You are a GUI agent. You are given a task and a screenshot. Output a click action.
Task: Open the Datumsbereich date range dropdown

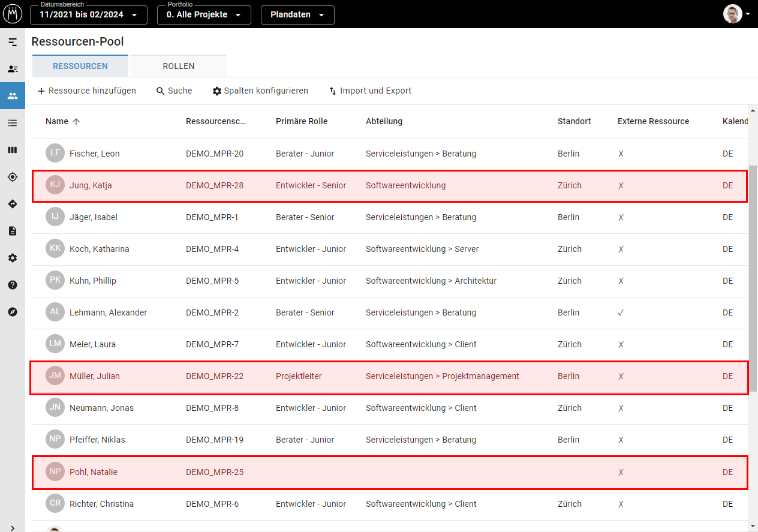(89, 15)
